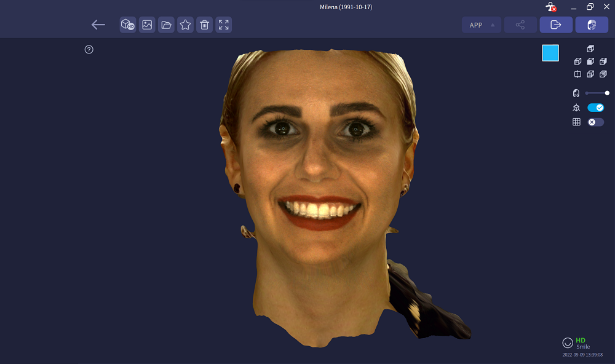
Task: Enable the grid display toggle
Action: [x=595, y=122]
